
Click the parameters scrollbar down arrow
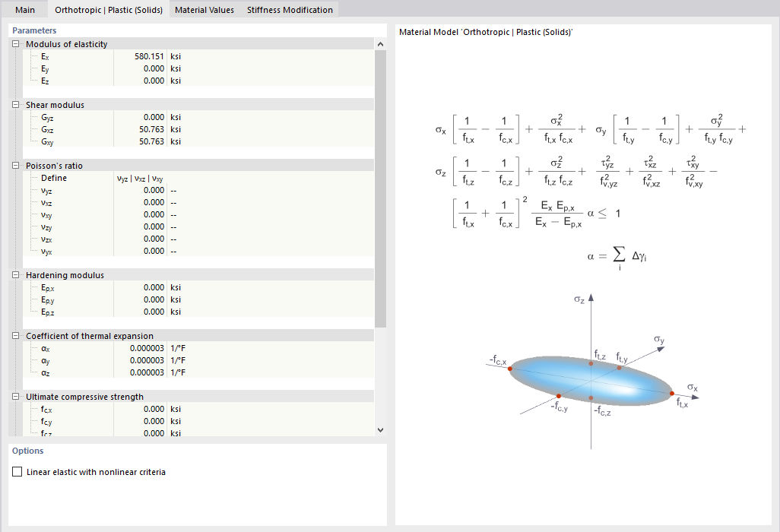pyautogui.click(x=381, y=430)
